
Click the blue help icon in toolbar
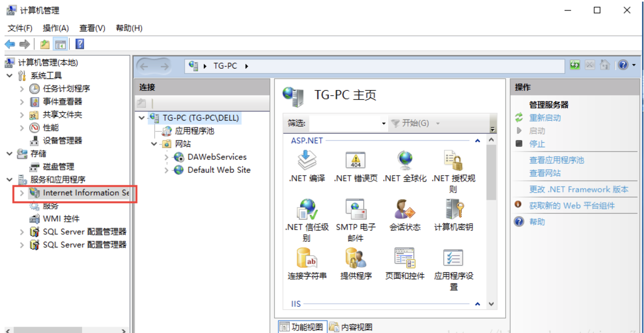80,44
